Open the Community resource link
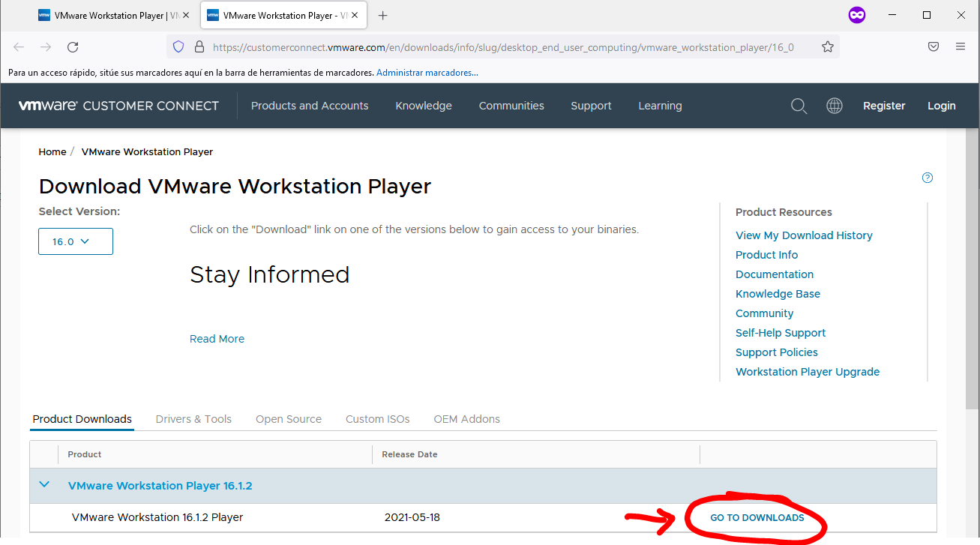This screenshot has height=545, width=980. (764, 313)
